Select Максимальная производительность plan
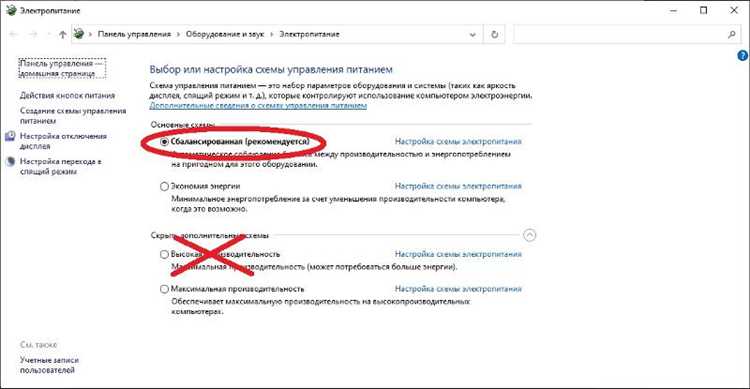 coord(164,289)
